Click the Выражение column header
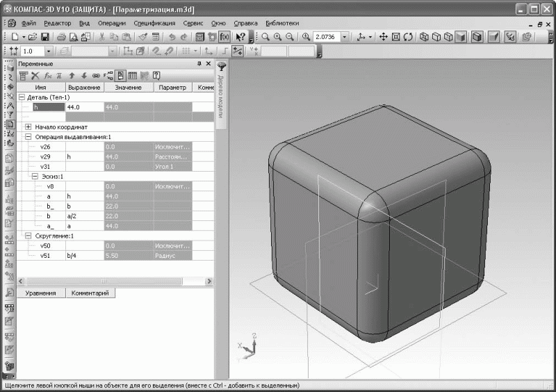The width and height of the screenshot is (556, 392). [84, 88]
